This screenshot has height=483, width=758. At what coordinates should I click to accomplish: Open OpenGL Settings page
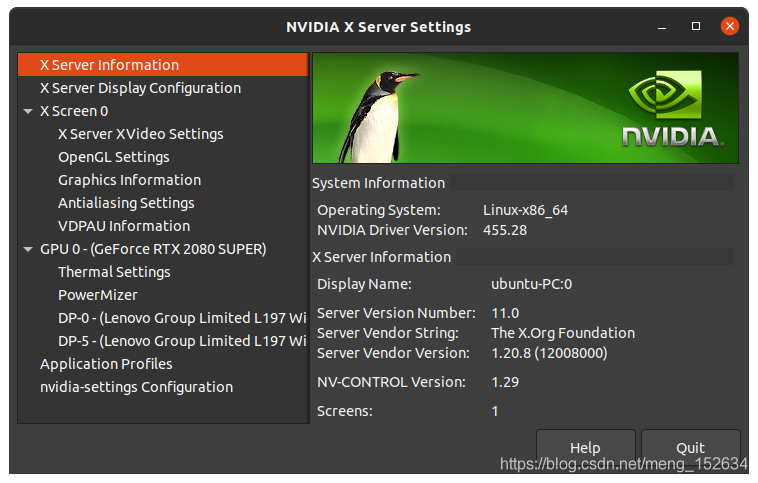pyautogui.click(x=114, y=157)
